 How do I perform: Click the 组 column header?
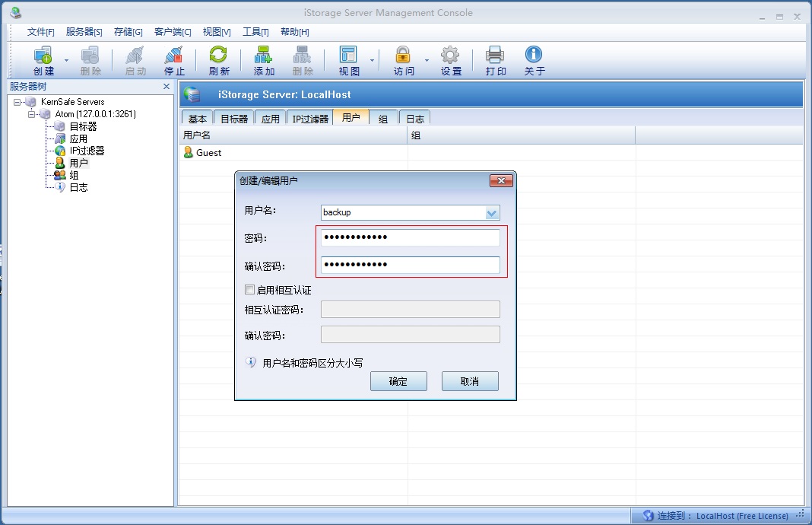[x=522, y=135]
